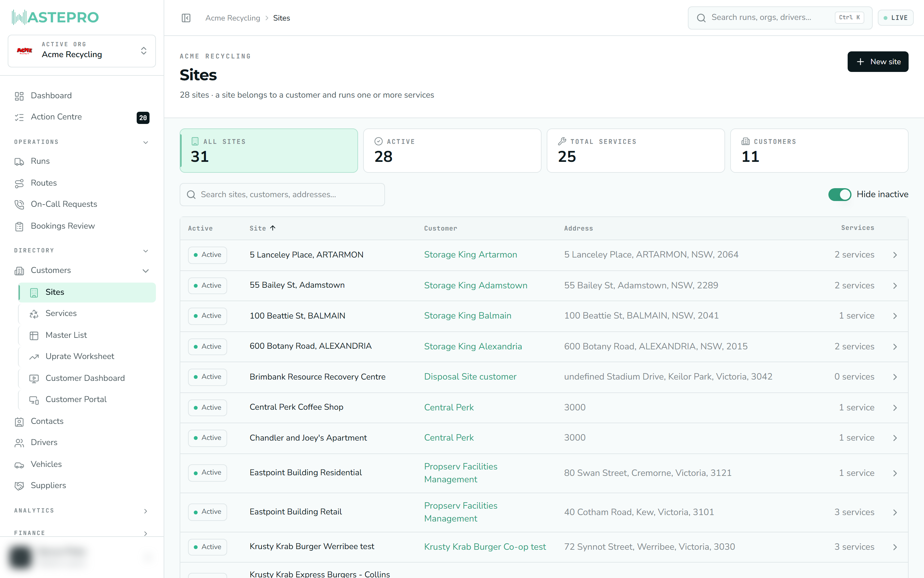The height and width of the screenshot is (578, 924).
Task: Filter by the Active card
Action: (452, 151)
